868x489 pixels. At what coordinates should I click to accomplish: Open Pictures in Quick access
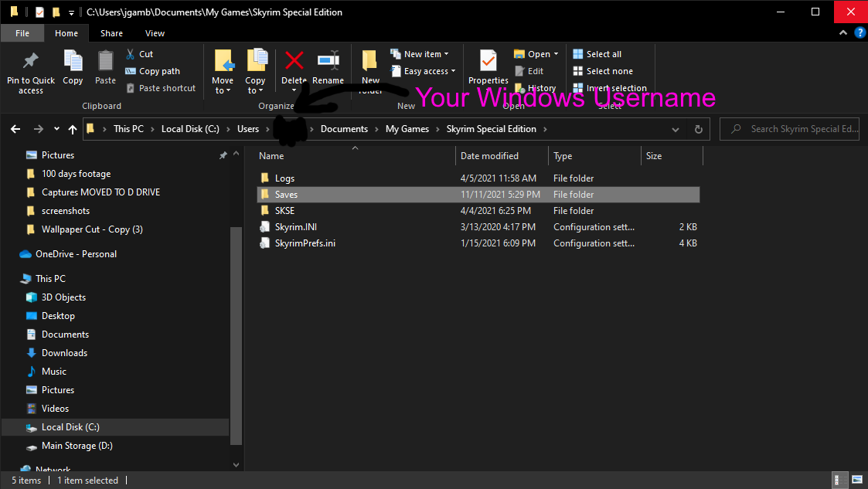[57, 155]
